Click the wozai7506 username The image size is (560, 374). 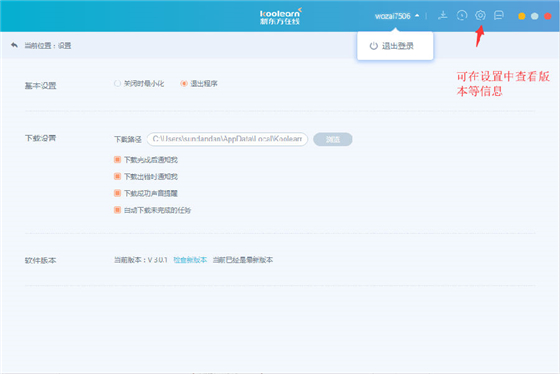click(x=392, y=16)
